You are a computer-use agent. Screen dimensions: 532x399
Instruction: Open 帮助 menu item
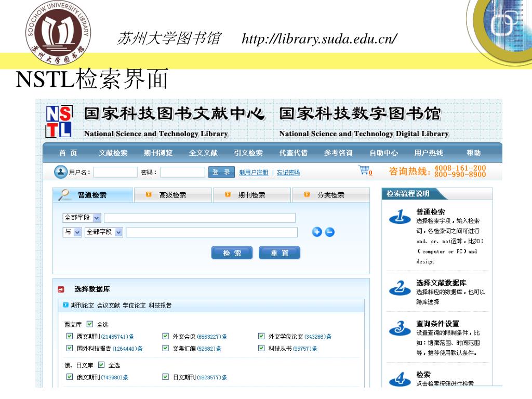[474, 153]
